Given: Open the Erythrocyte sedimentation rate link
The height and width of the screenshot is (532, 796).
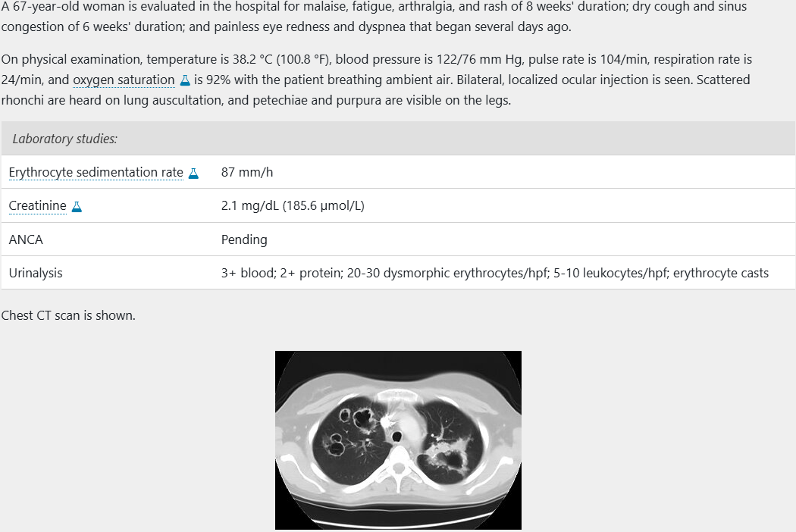Looking at the screenshot, I should coord(96,172).
